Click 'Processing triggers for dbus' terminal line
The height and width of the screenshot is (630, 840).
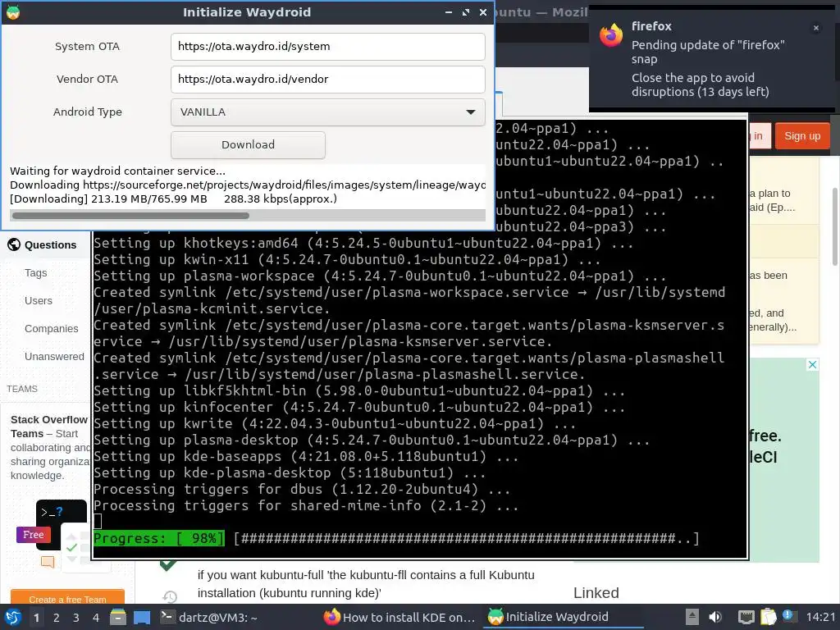[302, 489]
